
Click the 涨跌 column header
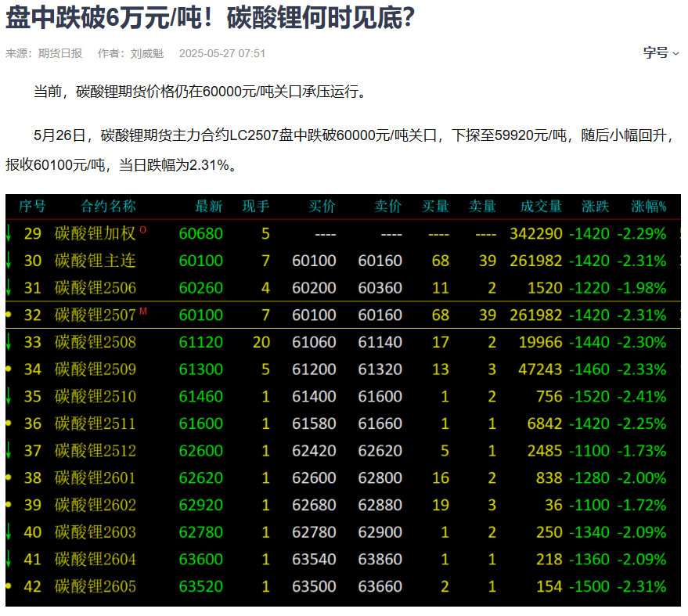tap(596, 206)
